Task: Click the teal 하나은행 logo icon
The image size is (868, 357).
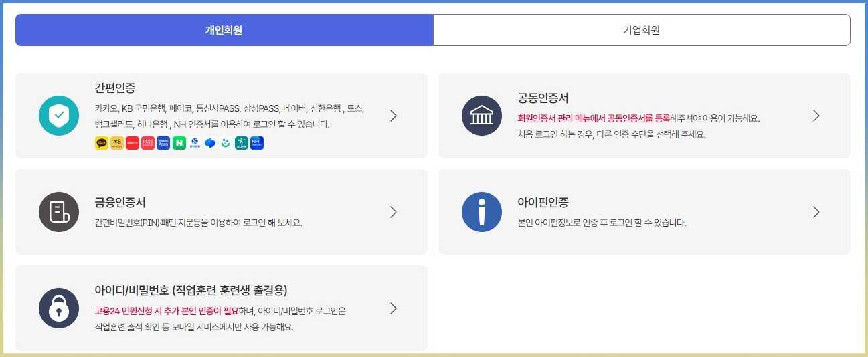Action: (242, 143)
